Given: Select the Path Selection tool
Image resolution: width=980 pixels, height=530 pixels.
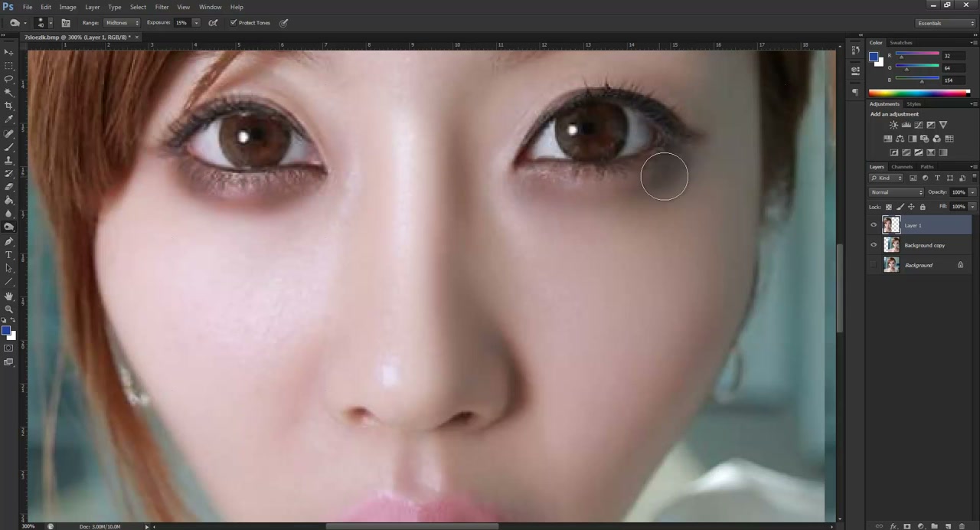Looking at the screenshot, I should click(9, 268).
